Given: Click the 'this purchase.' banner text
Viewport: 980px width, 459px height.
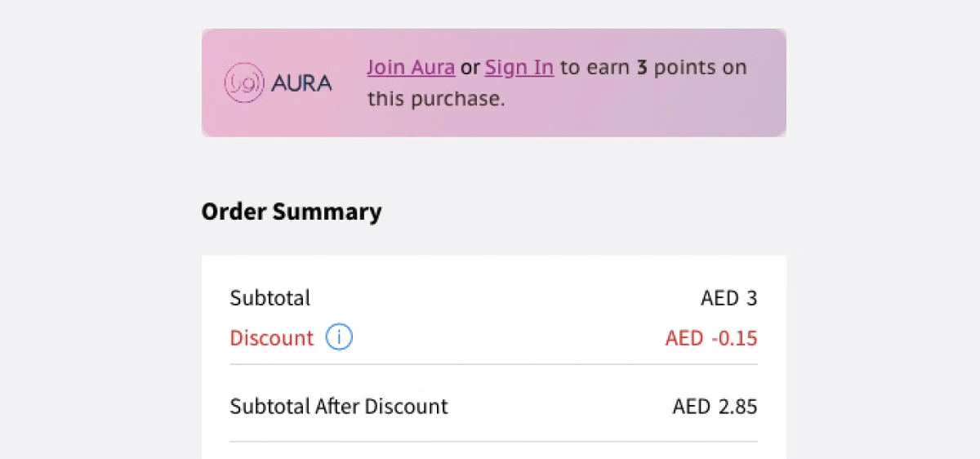Looking at the screenshot, I should click(x=436, y=99).
